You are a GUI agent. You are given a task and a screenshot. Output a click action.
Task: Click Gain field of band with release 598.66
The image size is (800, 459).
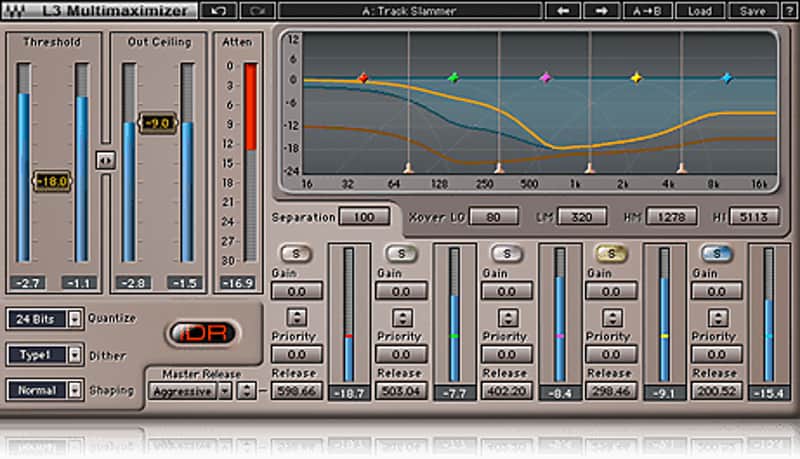tap(296, 291)
